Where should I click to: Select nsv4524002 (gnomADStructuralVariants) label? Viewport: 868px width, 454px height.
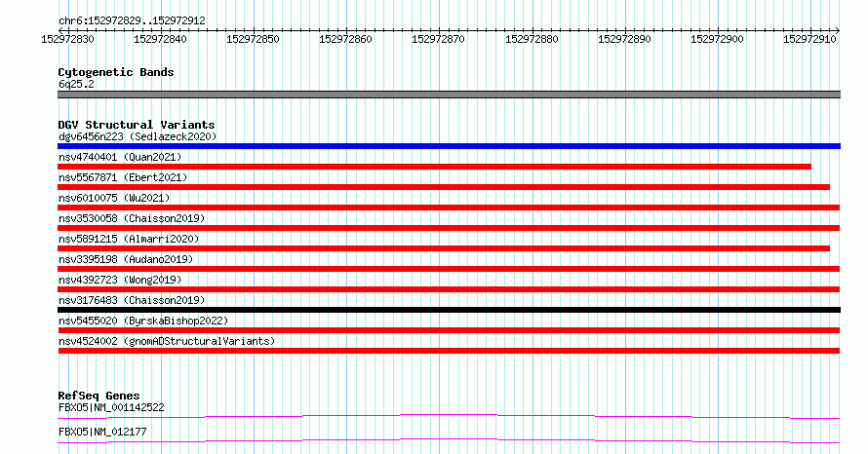167,341
